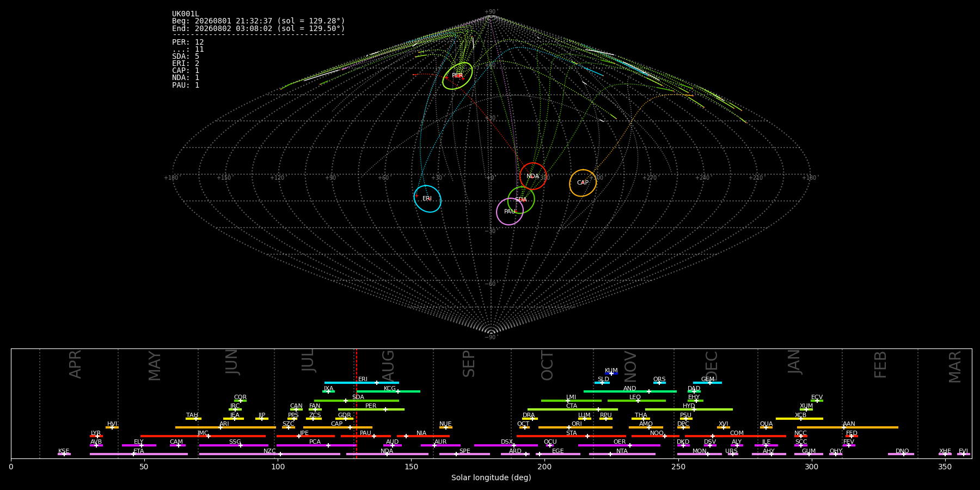Click the ETA shower bar
Screen dimensions: 980x490
point(139,454)
